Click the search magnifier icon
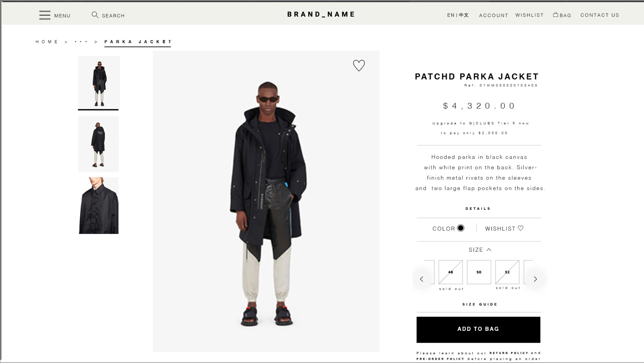Screen dimensions: 644x363 pos(95,15)
